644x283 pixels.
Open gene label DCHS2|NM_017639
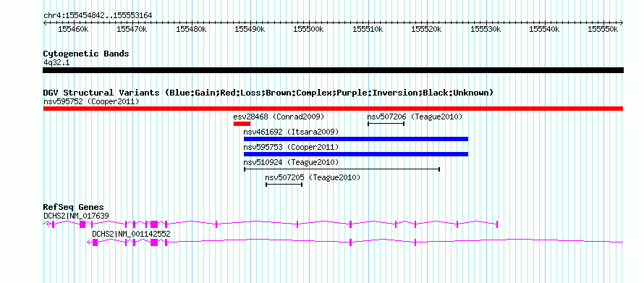tap(77, 216)
